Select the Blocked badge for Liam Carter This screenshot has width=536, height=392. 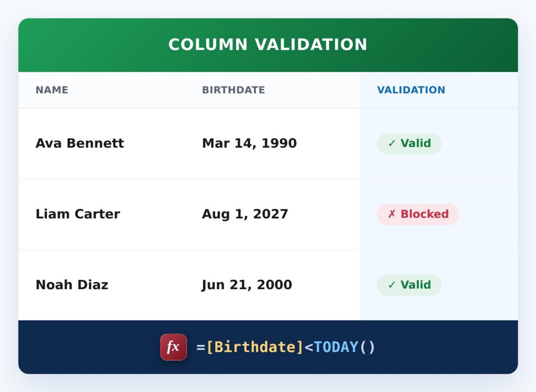coord(418,214)
